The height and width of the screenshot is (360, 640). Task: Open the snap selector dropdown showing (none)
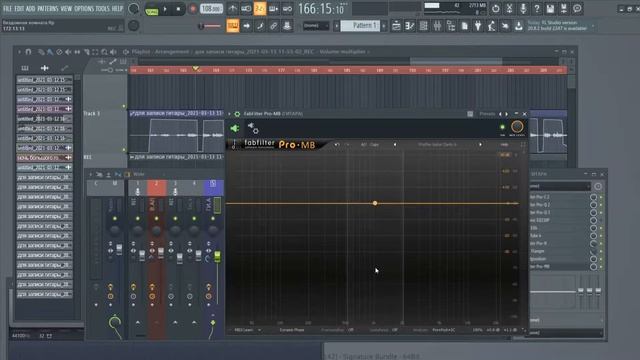[316, 26]
